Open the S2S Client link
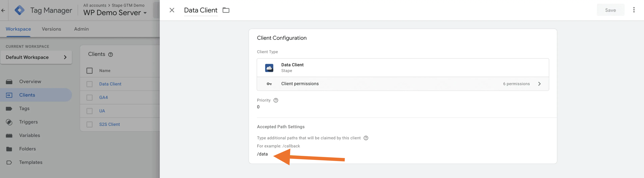644x178 pixels. click(x=109, y=124)
